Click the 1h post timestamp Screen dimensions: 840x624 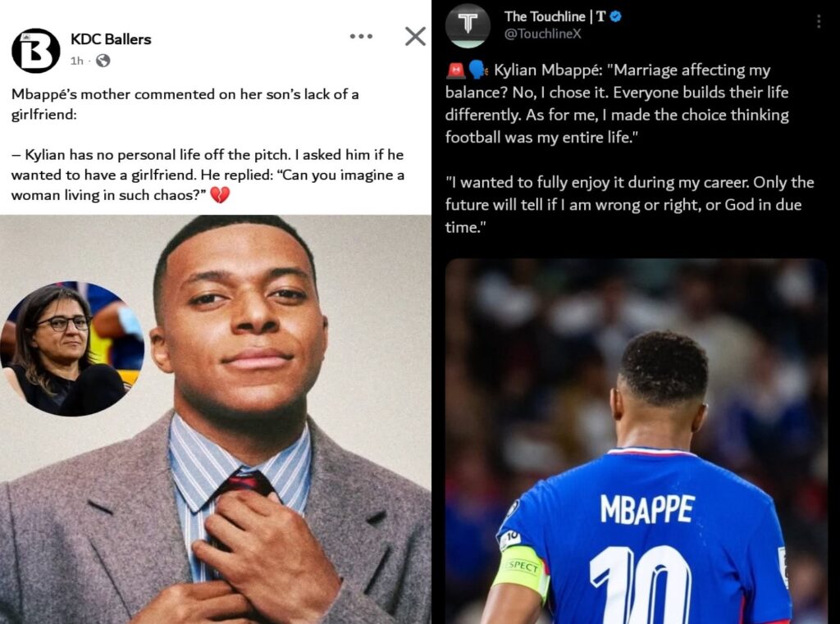pyautogui.click(x=76, y=61)
